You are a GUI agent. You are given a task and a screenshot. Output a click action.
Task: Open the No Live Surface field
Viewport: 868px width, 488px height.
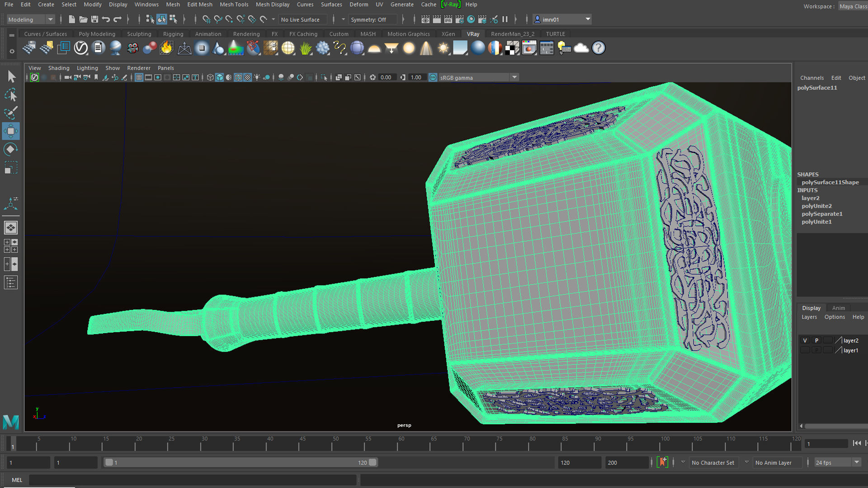pyautogui.click(x=303, y=19)
